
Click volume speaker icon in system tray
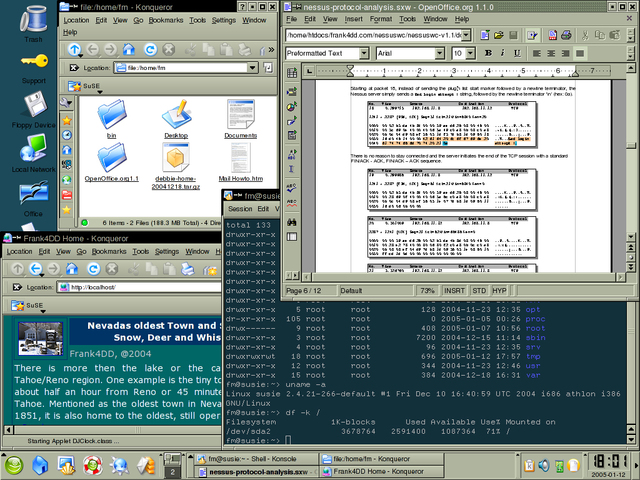(x=544, y=465)
